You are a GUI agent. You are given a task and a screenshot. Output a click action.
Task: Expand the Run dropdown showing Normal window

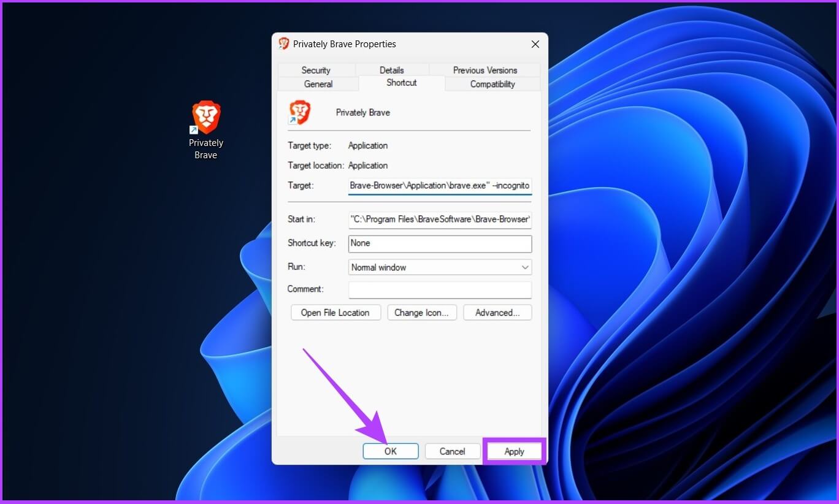click(440, 267)
